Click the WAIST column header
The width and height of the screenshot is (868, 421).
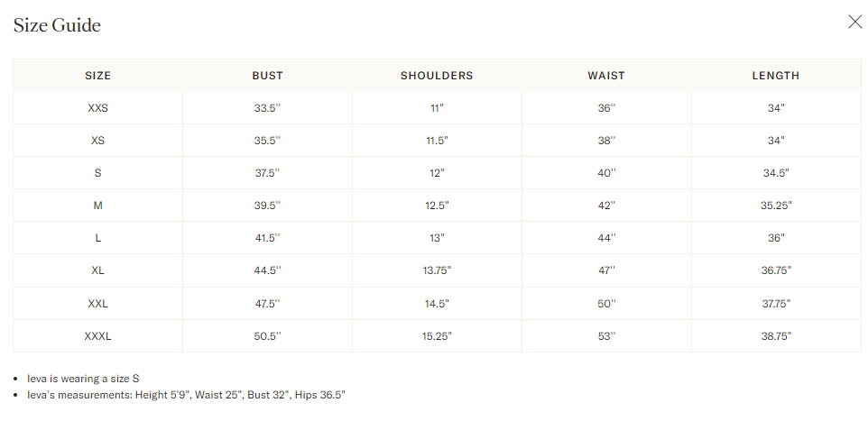pos(605,76)
